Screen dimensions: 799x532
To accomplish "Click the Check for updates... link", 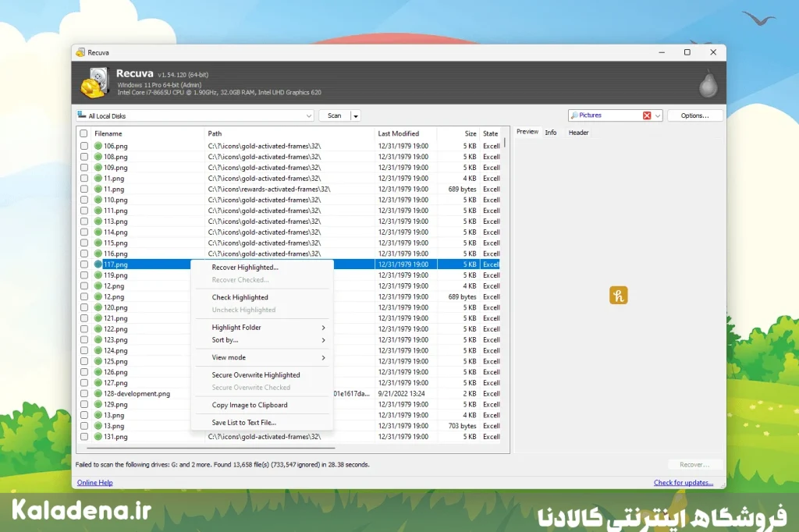I will 684,483.
